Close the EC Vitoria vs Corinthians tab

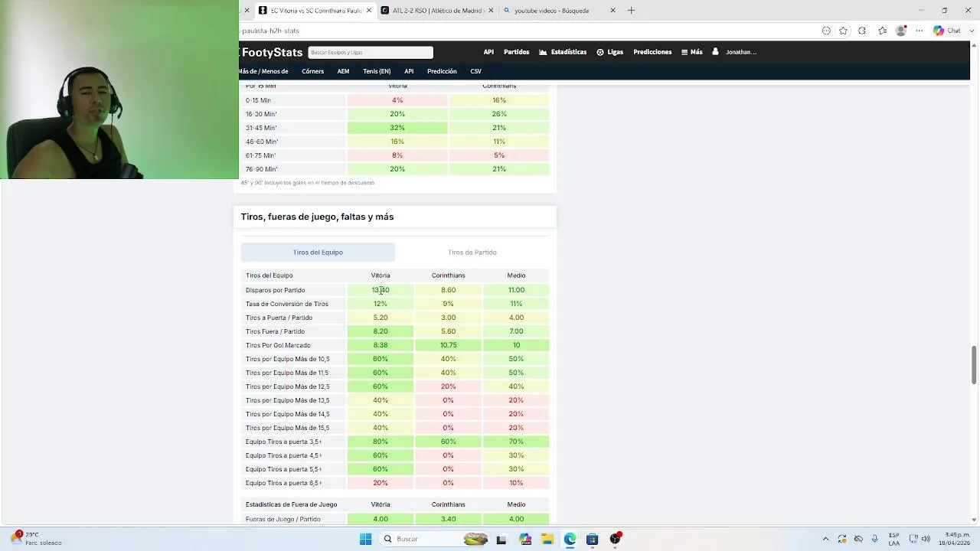tap(369, 11)
